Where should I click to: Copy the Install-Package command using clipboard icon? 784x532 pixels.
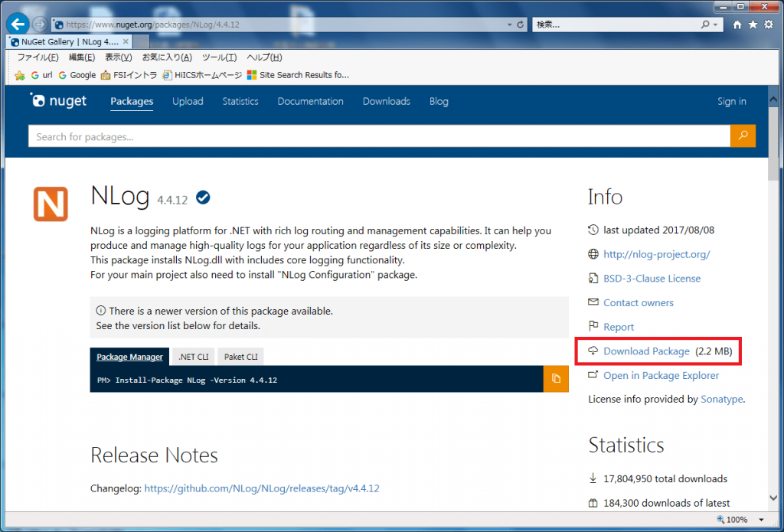(556, 379)
